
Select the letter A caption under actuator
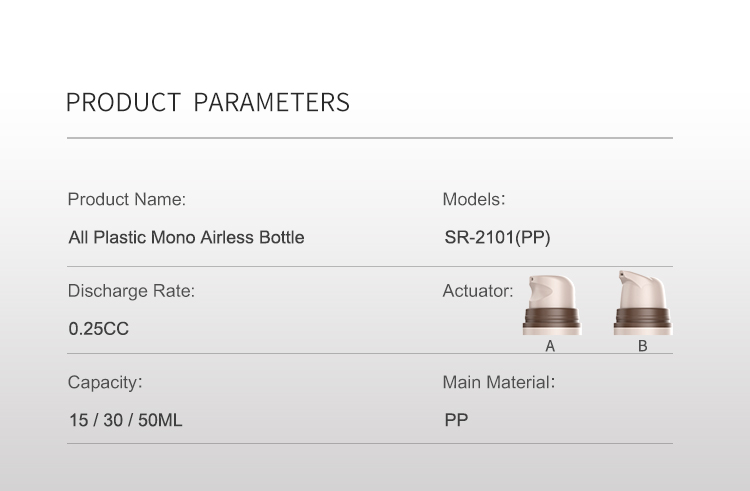click(550, 346)
